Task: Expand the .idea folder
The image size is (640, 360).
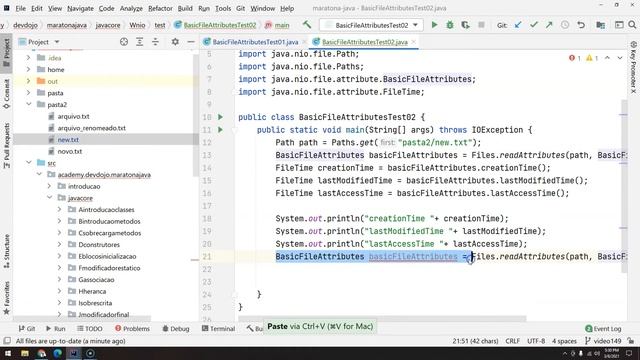Action: pyautogui.click(x=28, y=58)
